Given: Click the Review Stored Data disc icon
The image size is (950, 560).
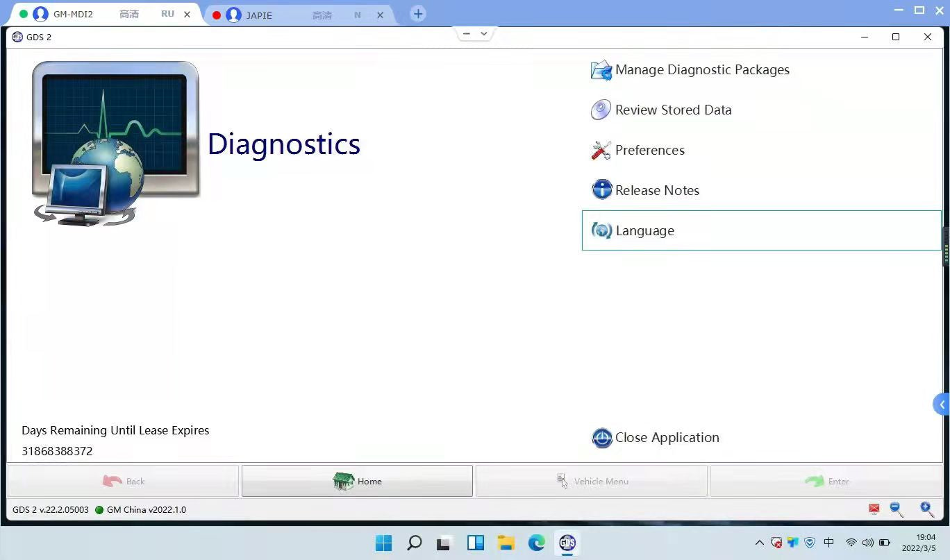Looking at the screenshot, I should pyautogui.click(x=601, y=110).
